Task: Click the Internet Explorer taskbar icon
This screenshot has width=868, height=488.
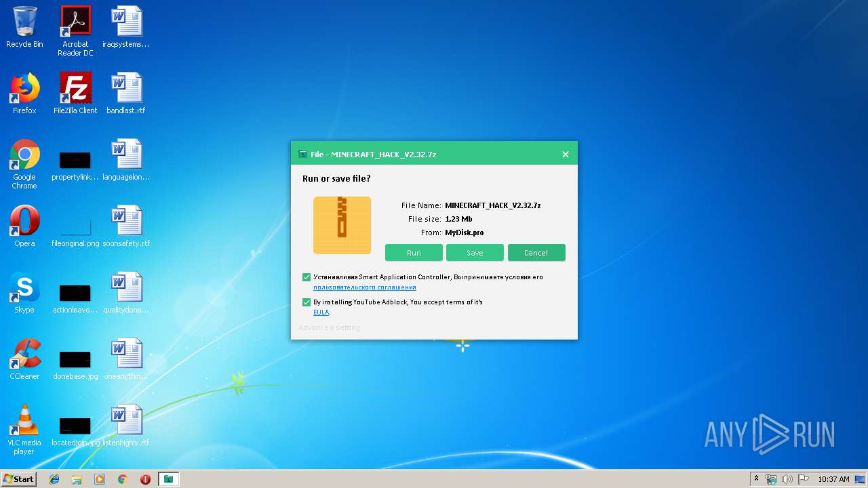Action: click(54, 479)
